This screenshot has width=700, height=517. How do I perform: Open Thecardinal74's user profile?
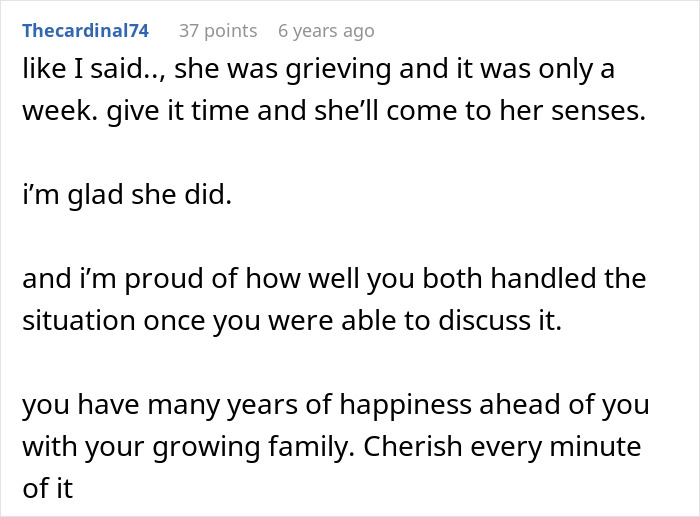(85, 31)
